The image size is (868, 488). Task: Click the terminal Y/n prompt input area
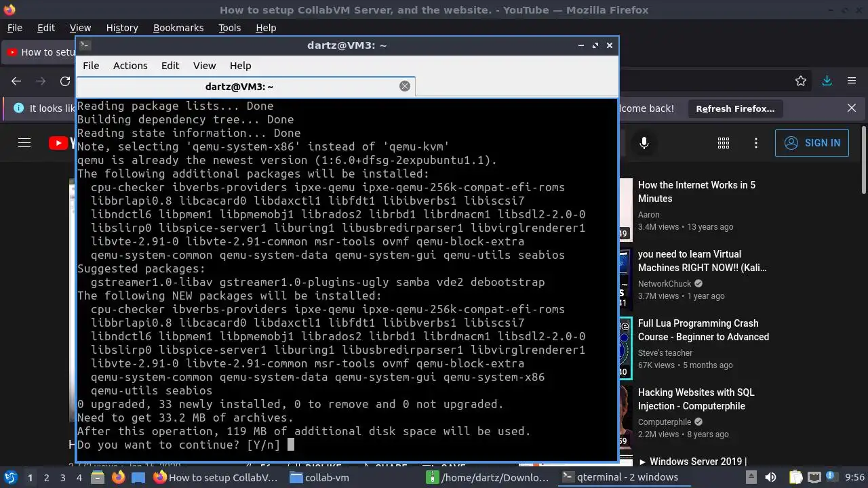pos(290,445)
